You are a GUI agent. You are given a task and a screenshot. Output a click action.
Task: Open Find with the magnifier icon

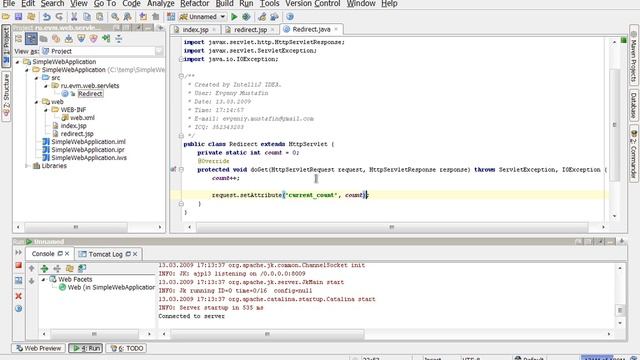pyautogui.click(x=115, y=17)
